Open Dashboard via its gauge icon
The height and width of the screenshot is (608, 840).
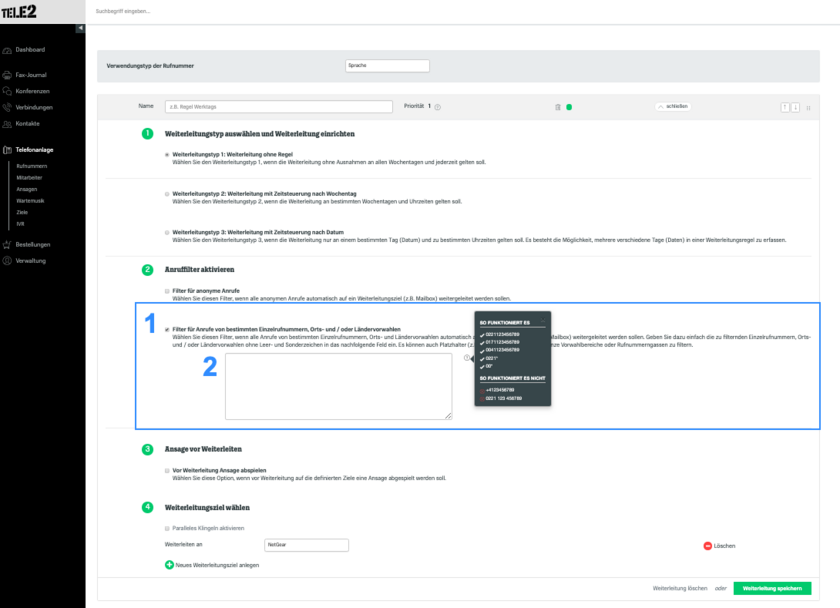7,50
